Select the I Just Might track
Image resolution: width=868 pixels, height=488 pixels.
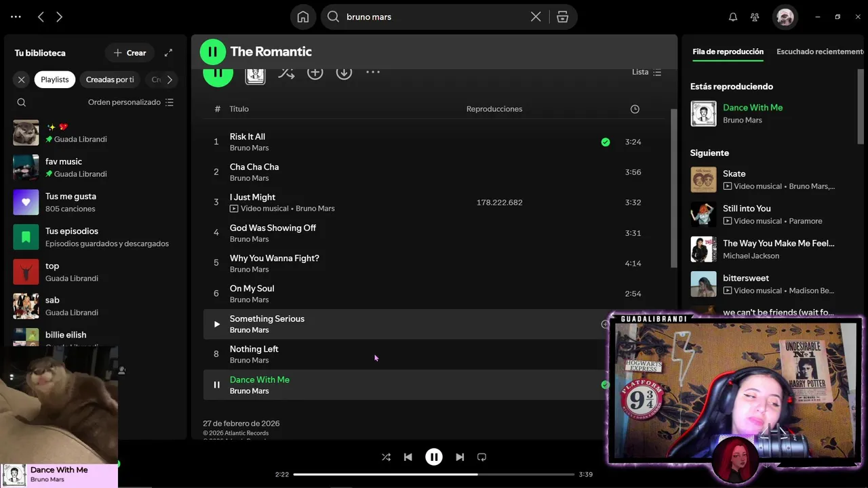(434, 202)
